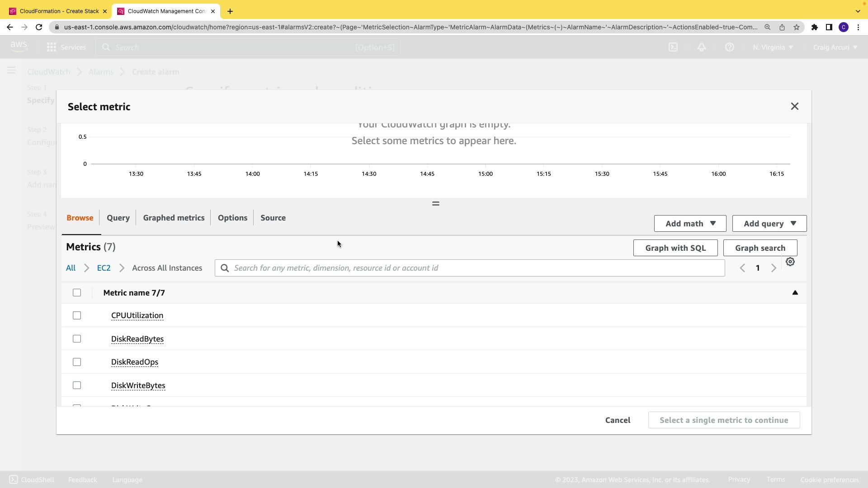Reload the page in browser

(x=39, y=27)
